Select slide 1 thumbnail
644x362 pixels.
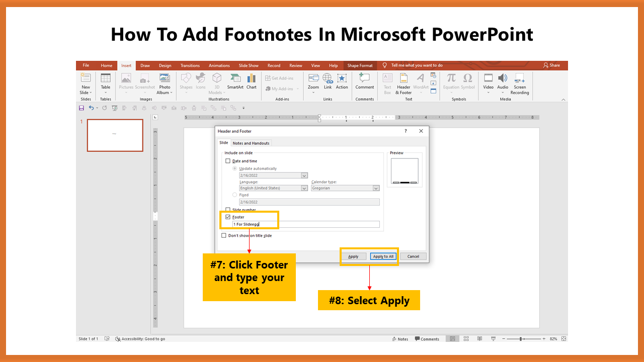[x=115, y=135]
